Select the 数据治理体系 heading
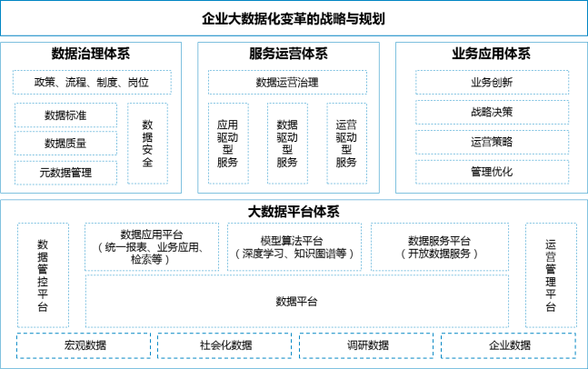This screenshot has width=588, height=369. (91, 54)
